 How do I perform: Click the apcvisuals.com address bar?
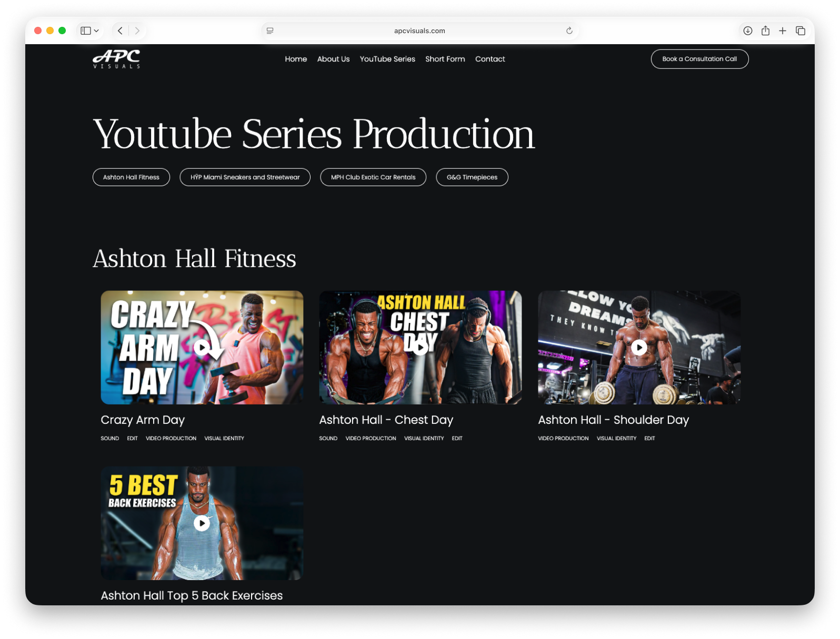(x=419, y=31)
